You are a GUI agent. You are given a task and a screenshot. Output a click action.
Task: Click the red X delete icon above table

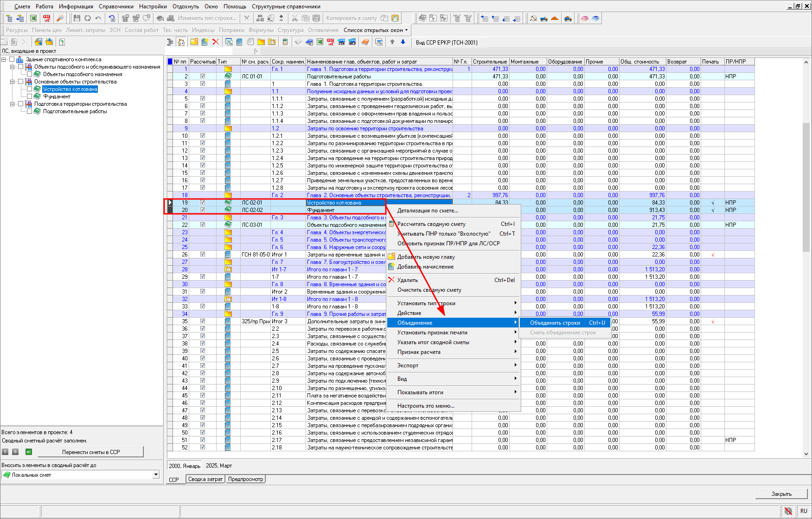point(216,42)
